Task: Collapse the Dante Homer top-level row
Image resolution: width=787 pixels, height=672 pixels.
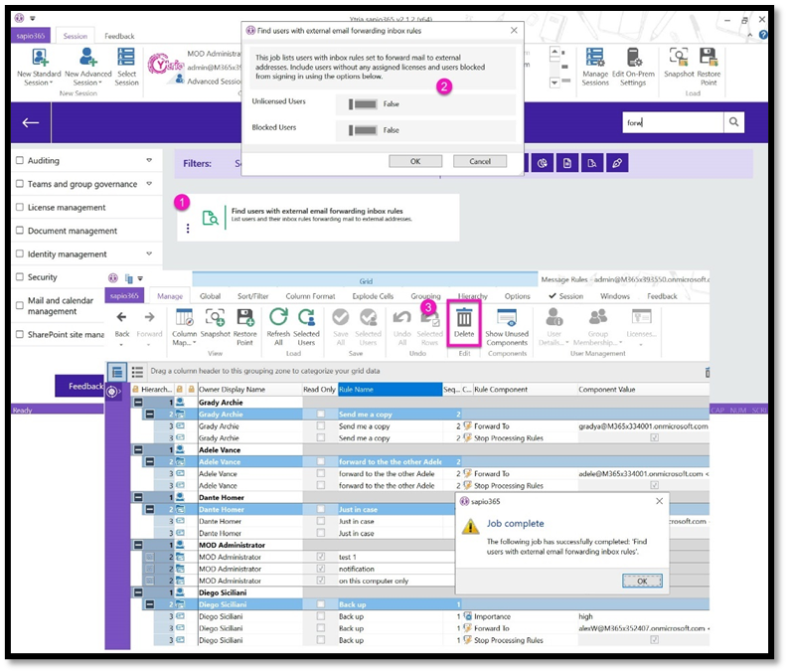Action: (137, 497)
